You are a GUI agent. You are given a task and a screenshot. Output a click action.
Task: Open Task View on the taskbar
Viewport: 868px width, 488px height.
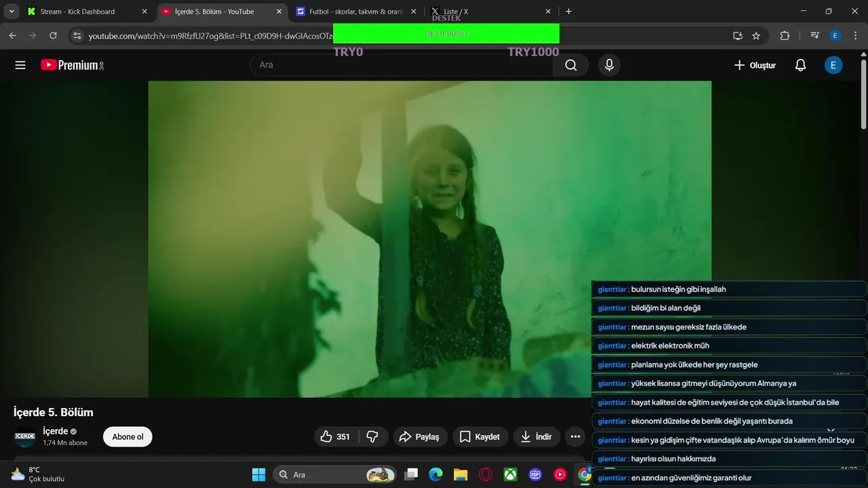[x=411, y=474]
